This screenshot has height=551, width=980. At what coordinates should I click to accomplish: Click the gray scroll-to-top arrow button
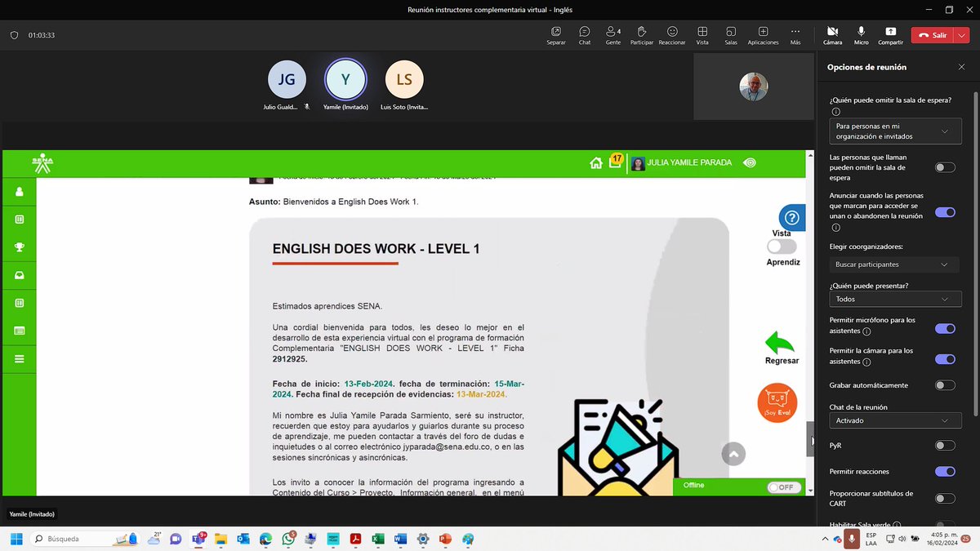click(733, 454)
